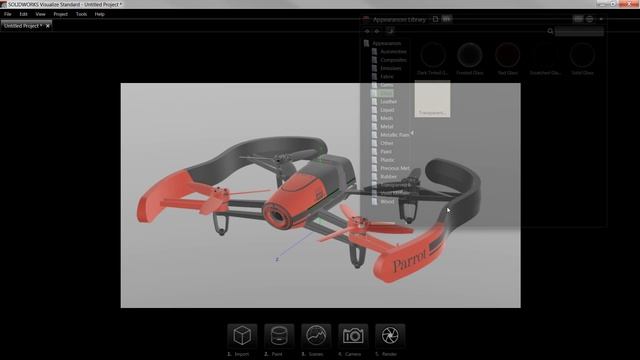Screen dimensions: 640x360
Task: Select the Plastic folder in Appearances tree
Action: [383, 160]
